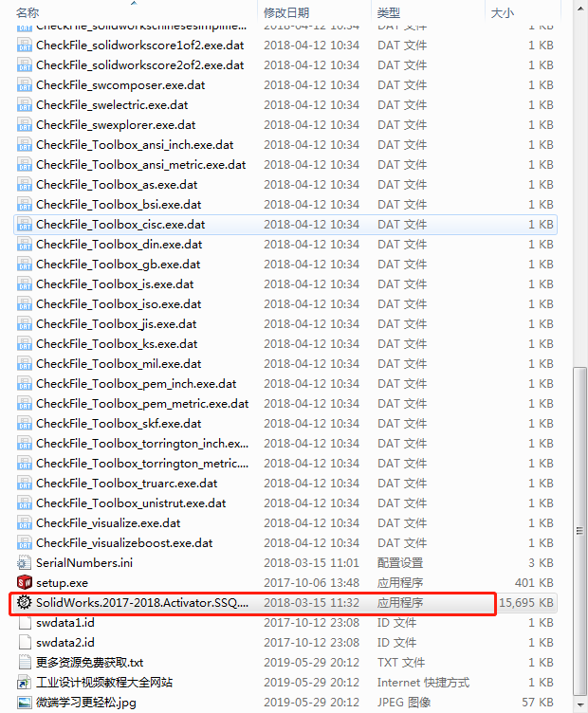Click date 2018-03-15 11:01 of SerialNumbers.ini
This screenshot has width=588, height=713.
coord(311,563)
